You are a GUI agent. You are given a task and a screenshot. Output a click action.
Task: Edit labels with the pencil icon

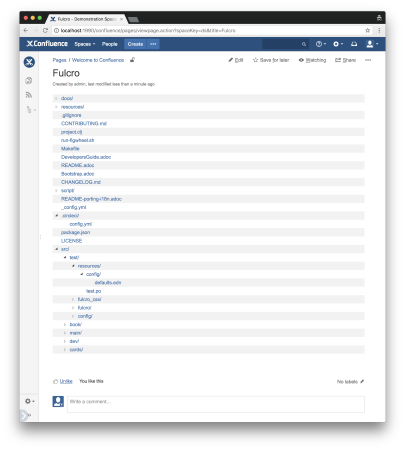coord(362,381)
